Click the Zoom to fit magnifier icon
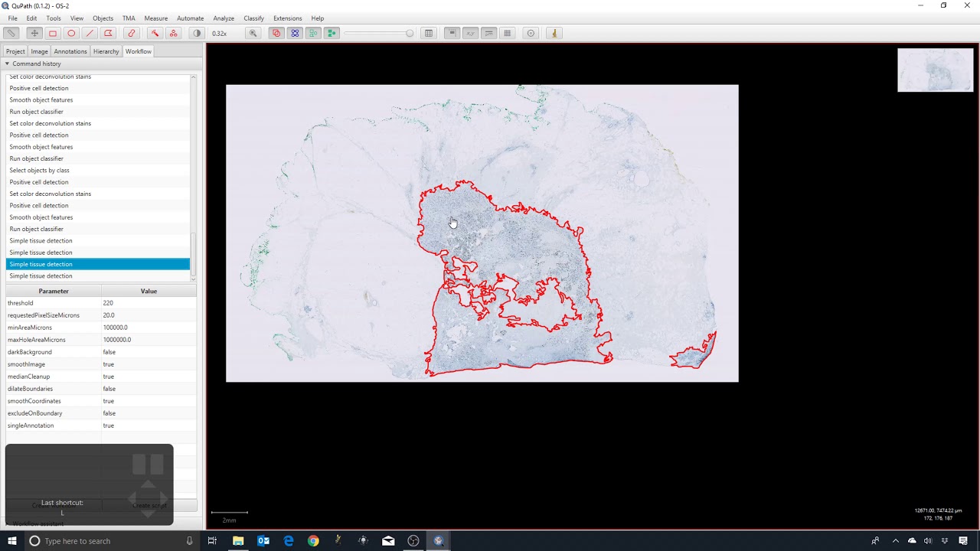 (253, 33)
